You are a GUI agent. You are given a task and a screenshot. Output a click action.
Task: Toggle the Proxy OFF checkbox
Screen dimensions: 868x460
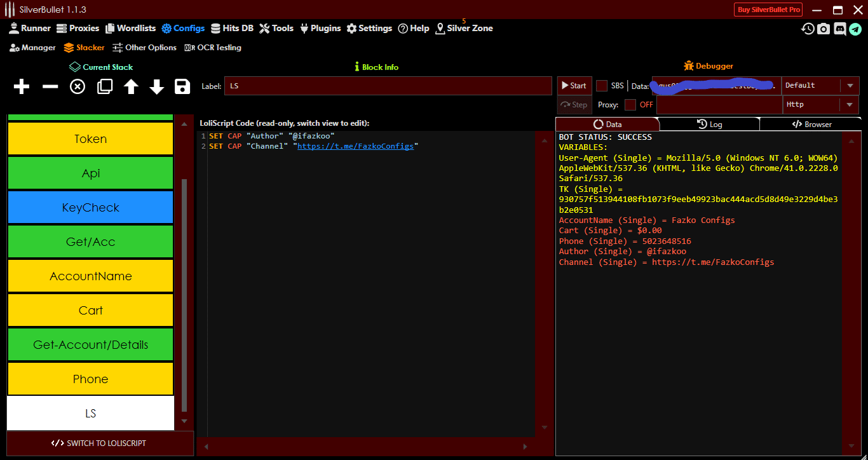coord(631,105)
